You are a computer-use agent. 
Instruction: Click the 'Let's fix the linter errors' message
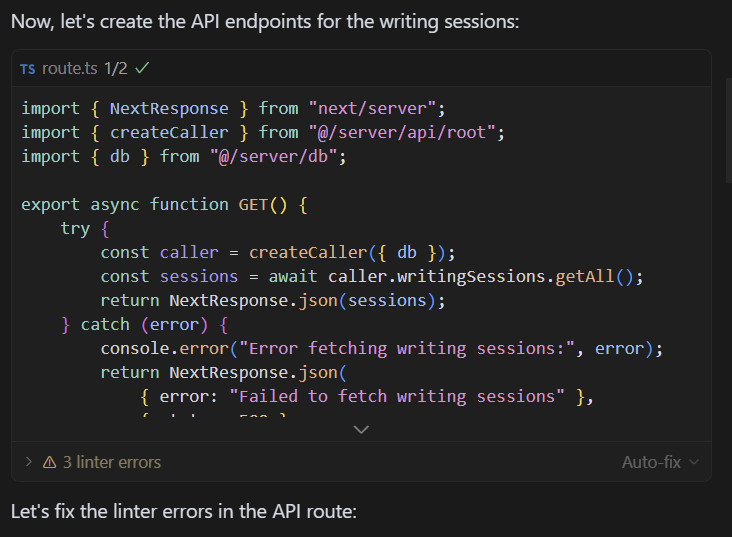[x=183, y=511]
